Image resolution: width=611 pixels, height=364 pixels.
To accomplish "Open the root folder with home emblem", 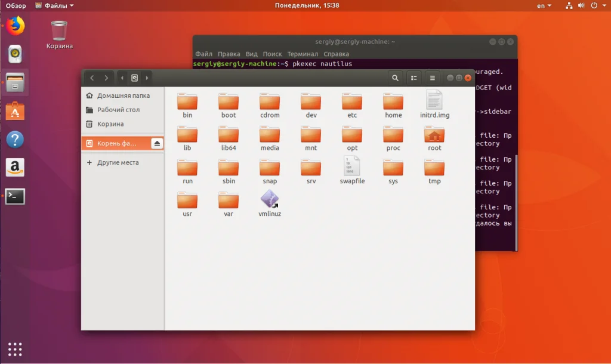I will coord(434,135).
